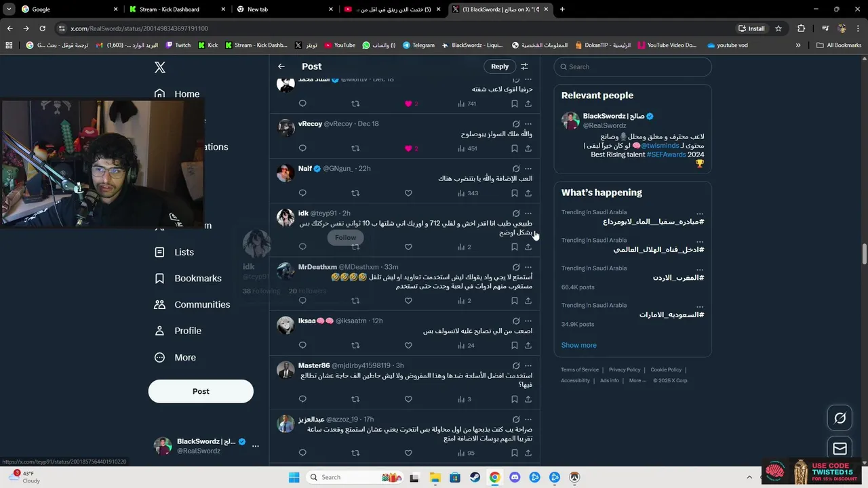View analytics of Naif's reply showing 343
The height and width of the screenshot is (488, 868).
coord(468,193)
